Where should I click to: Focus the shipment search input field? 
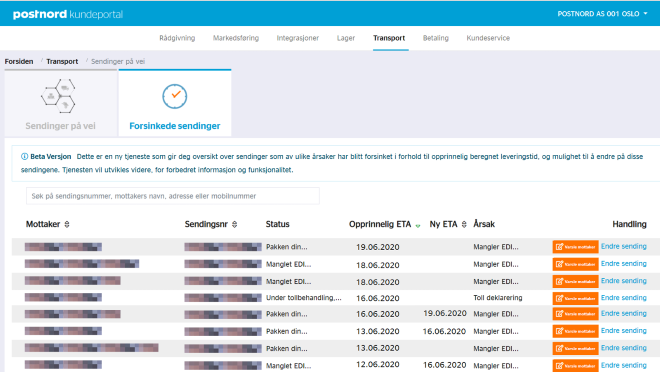pos(173,196)
